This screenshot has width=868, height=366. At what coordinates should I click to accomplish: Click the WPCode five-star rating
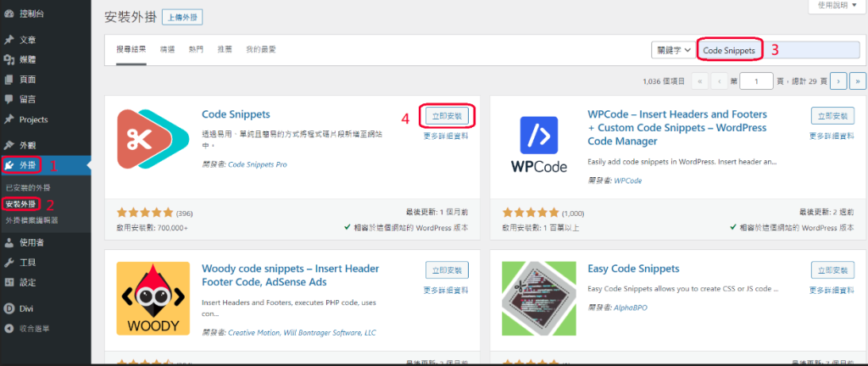coord(531,213)
